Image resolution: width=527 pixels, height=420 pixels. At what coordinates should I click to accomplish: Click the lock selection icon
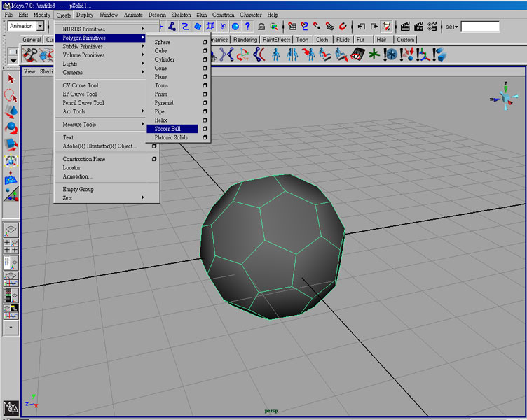(261, 26)
